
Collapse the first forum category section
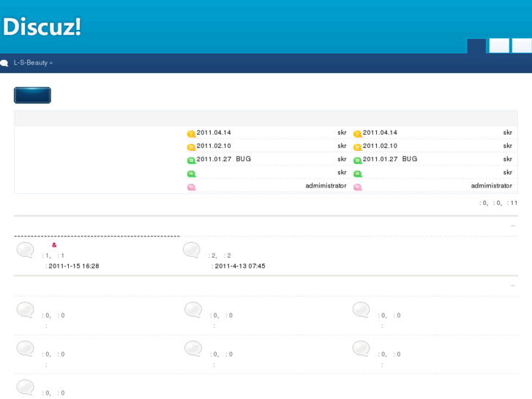[513, 225]
